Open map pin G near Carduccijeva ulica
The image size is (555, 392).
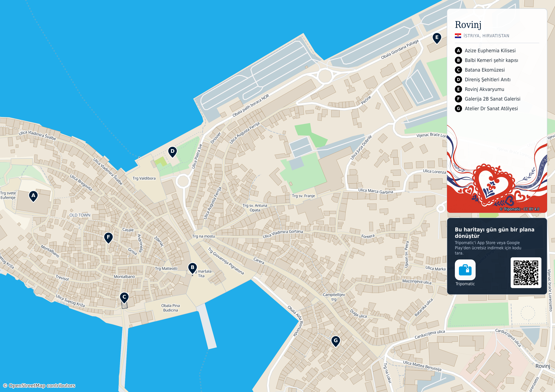tap(335, 341)
